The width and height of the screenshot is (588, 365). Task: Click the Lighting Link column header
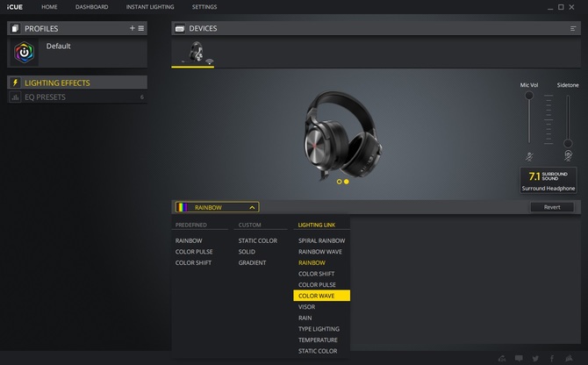pos(317,225)
